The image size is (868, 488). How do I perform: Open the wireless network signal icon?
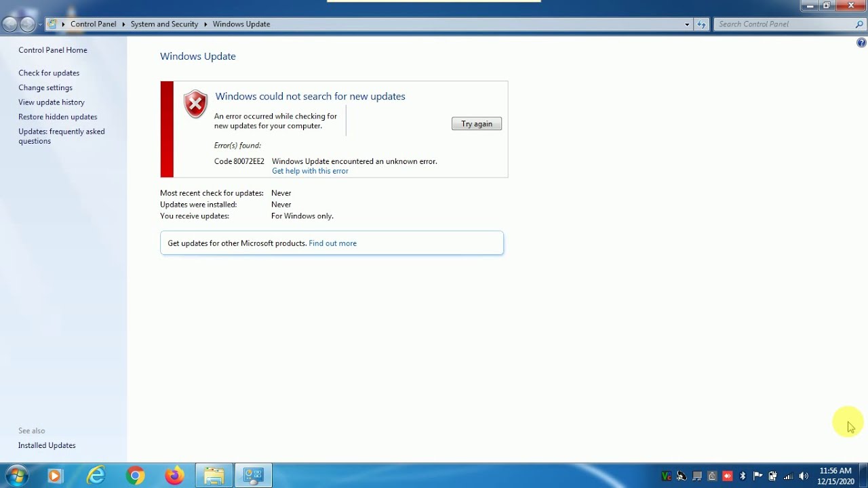788,476
